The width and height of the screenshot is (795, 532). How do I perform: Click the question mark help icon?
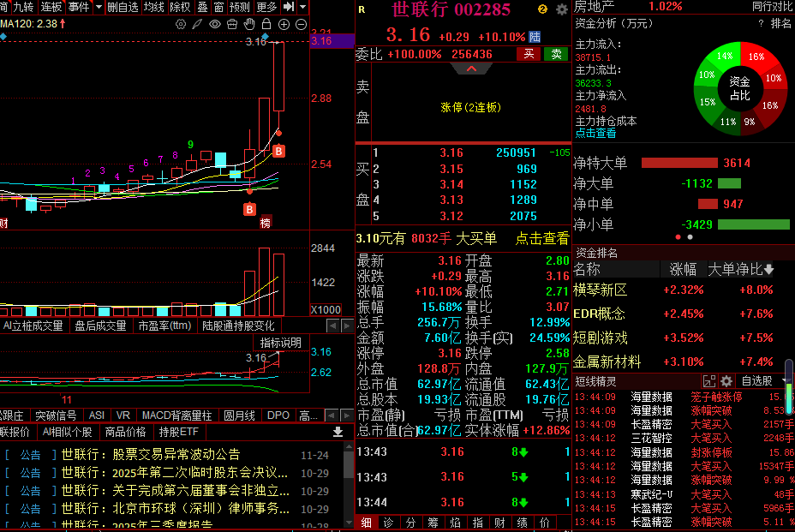pyautogui.click(x=761, y=23)
